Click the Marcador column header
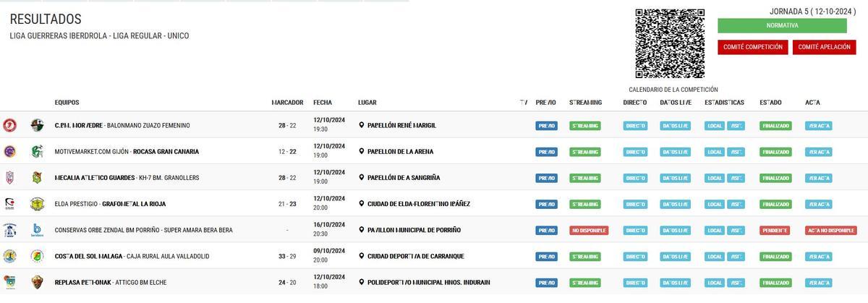 click(x=287, y=102)
